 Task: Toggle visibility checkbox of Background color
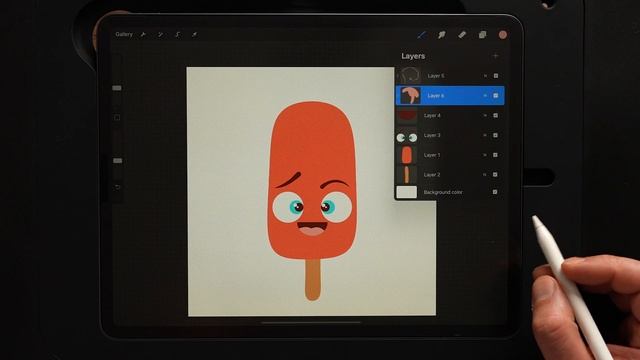(495, 192)
